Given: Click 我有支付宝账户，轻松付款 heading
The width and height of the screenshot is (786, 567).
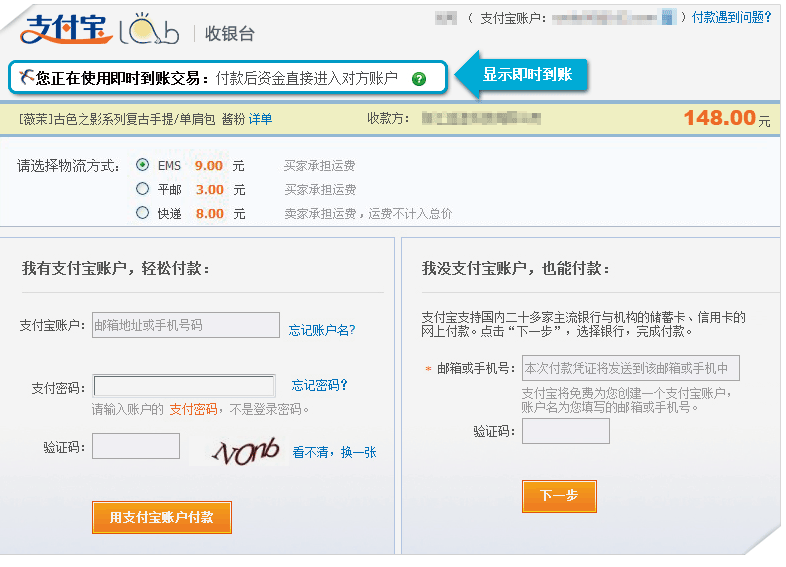Looking at the screenshot, I should (x=116, y=268).
